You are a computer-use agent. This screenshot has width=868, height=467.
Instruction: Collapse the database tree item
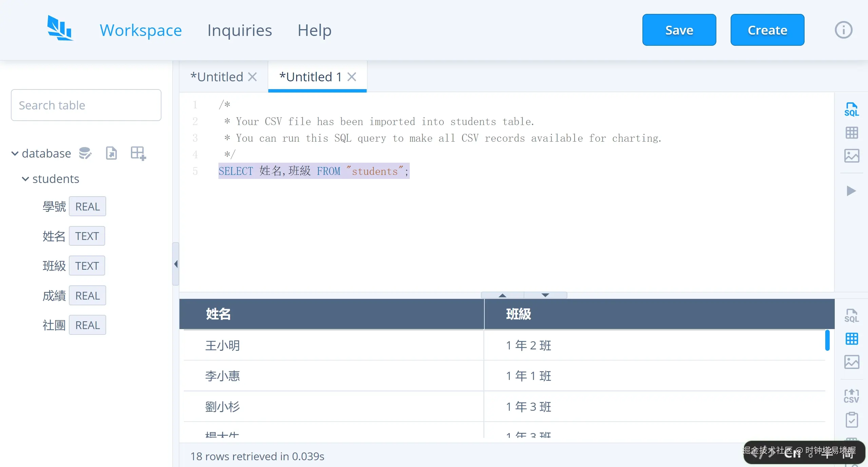pos(15,153)
